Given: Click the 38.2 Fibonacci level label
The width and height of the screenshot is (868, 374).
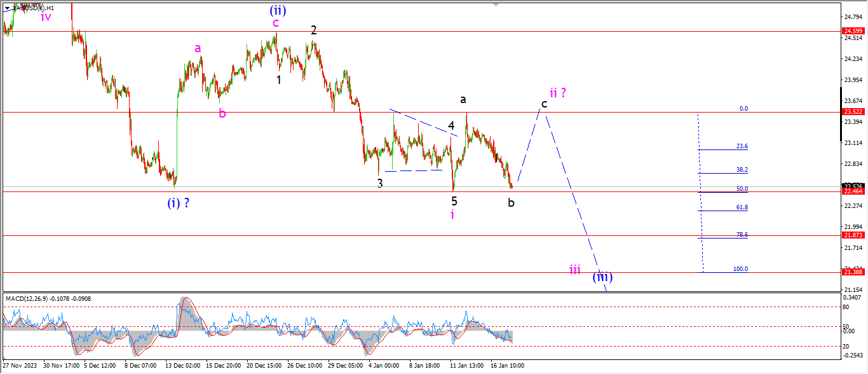Looking at the screenshot, I should (742, 170).
